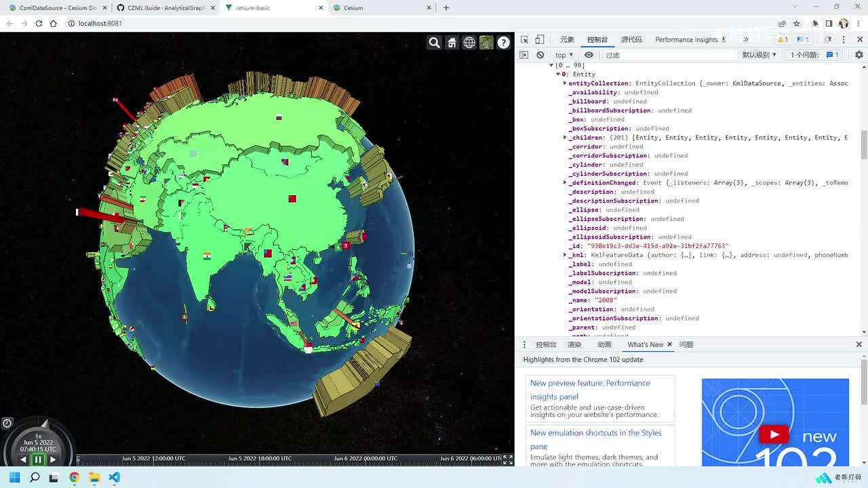868x488 pixels.
Task: Expand the _children array entry
Action: pos(565,138)
